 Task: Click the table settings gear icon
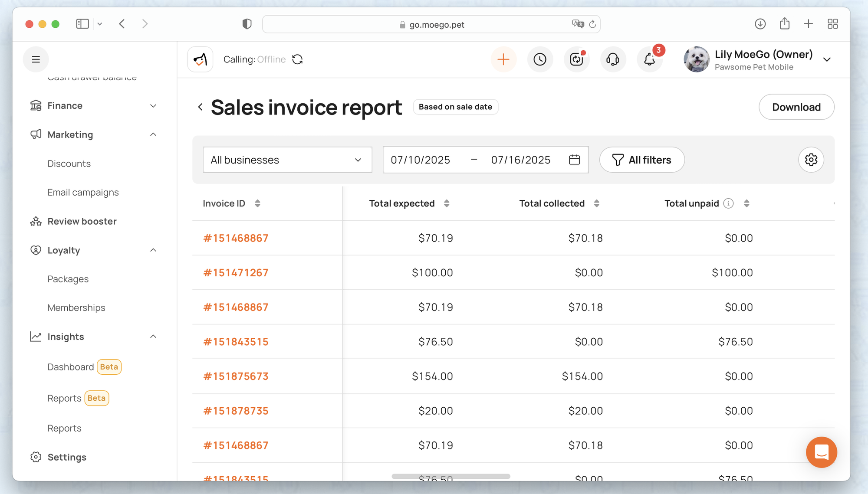pyautogui.click(x=811, y=160)
